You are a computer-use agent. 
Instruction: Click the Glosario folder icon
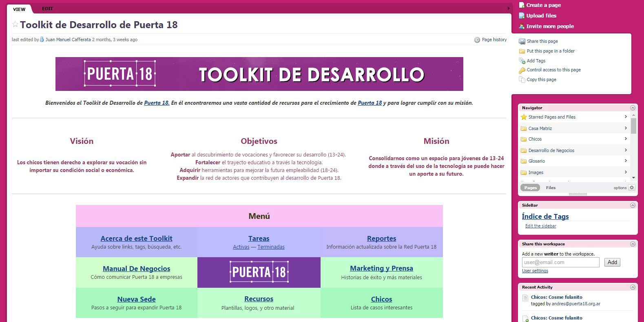(524, 161)
